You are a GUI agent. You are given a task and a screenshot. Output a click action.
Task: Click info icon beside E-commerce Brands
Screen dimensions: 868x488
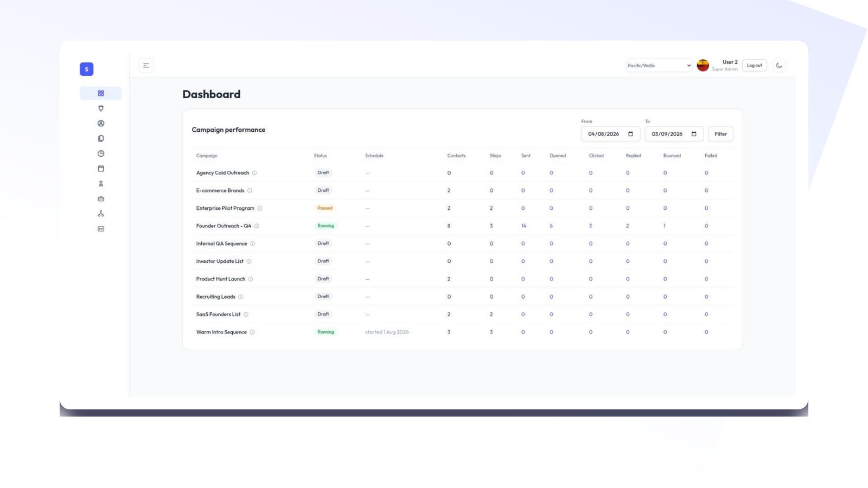click(x=250, y=191)
